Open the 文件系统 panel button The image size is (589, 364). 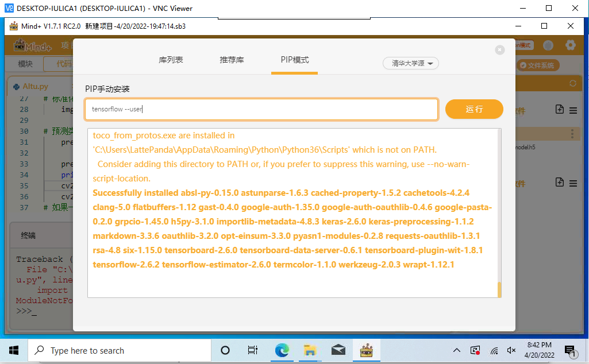(538, 65)
